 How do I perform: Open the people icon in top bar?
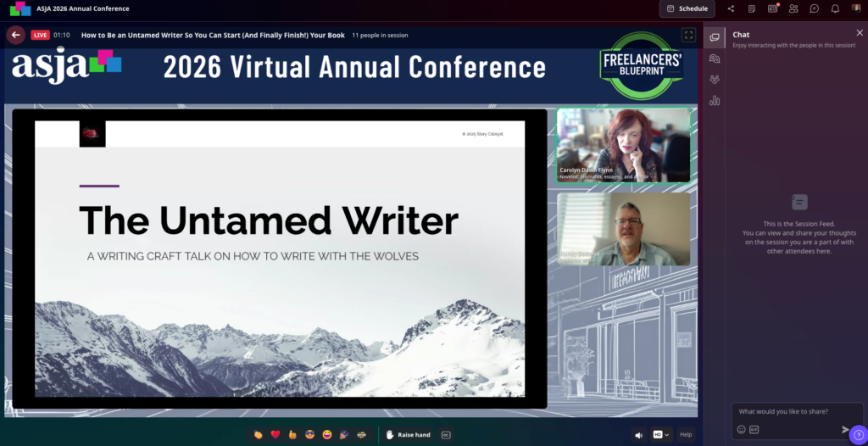pos(793,8)
